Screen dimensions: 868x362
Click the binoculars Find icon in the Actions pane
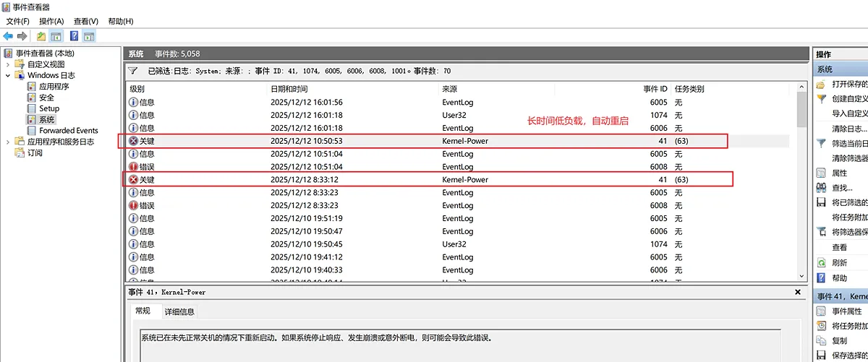[821, 188]
